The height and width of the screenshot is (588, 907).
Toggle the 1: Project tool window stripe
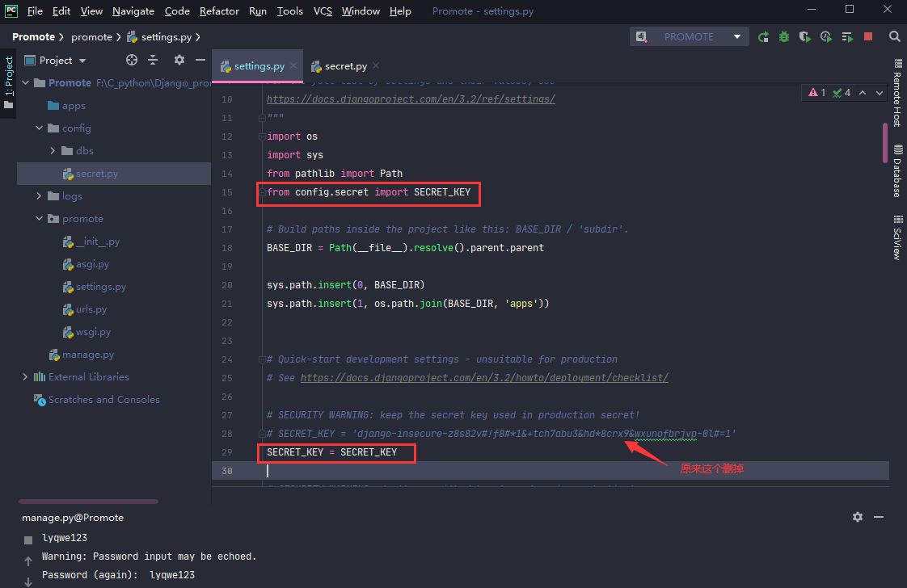[9, 82]
